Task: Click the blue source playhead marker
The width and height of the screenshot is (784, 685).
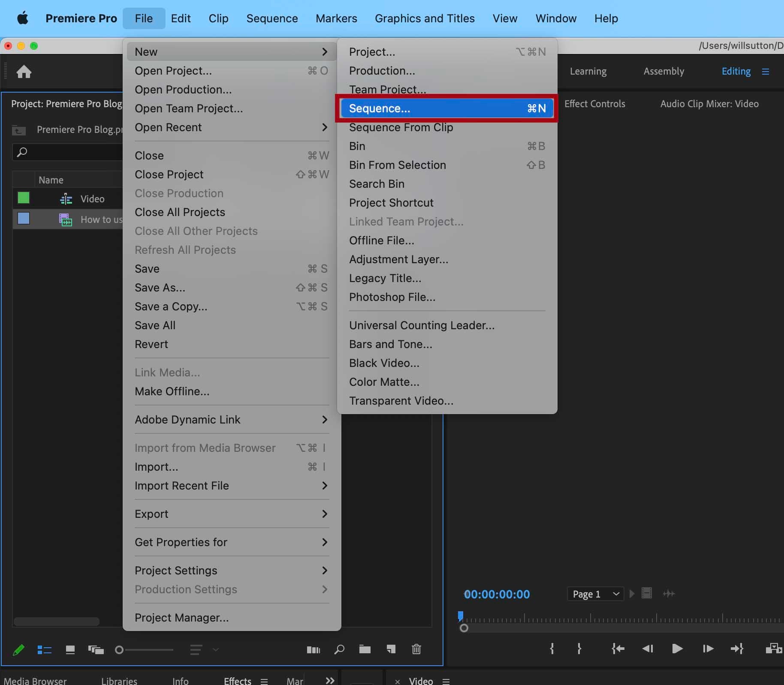Action: [x=461, y=616]
